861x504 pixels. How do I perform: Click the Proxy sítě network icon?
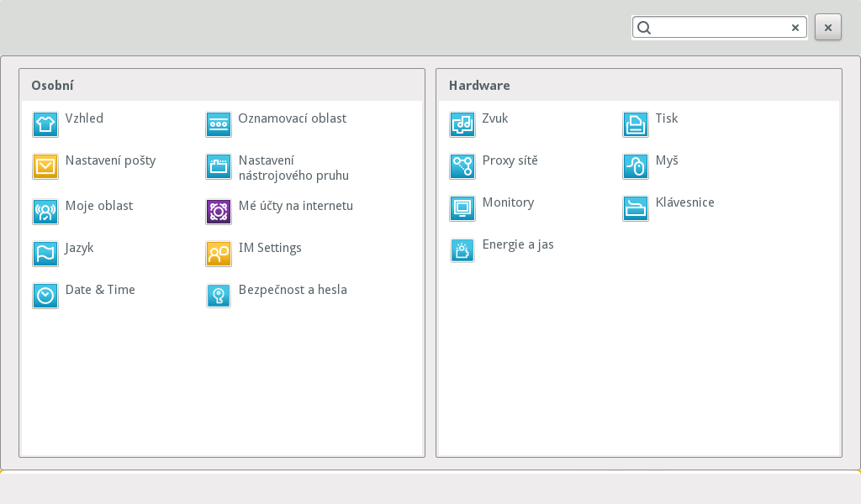462,166
